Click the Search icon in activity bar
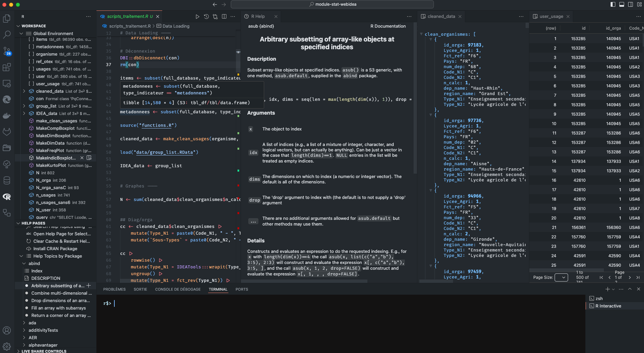 pos(7,34)
